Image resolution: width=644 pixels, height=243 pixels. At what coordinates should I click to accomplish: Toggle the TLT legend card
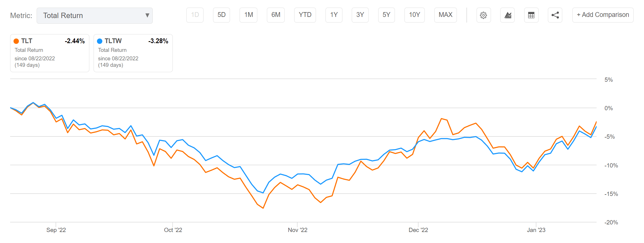[x=50, y=53]
